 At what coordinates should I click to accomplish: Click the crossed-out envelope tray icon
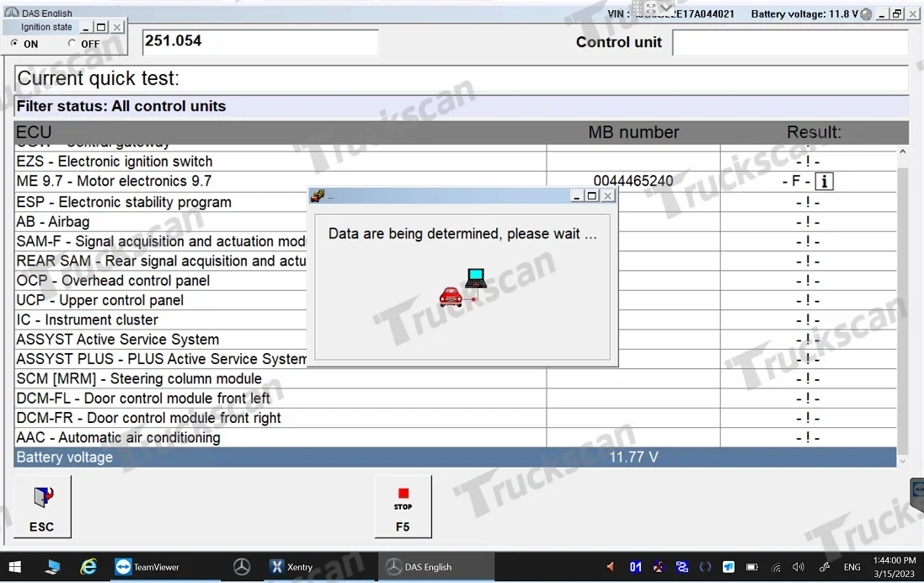pyautogui.click(x=658, y=567)
